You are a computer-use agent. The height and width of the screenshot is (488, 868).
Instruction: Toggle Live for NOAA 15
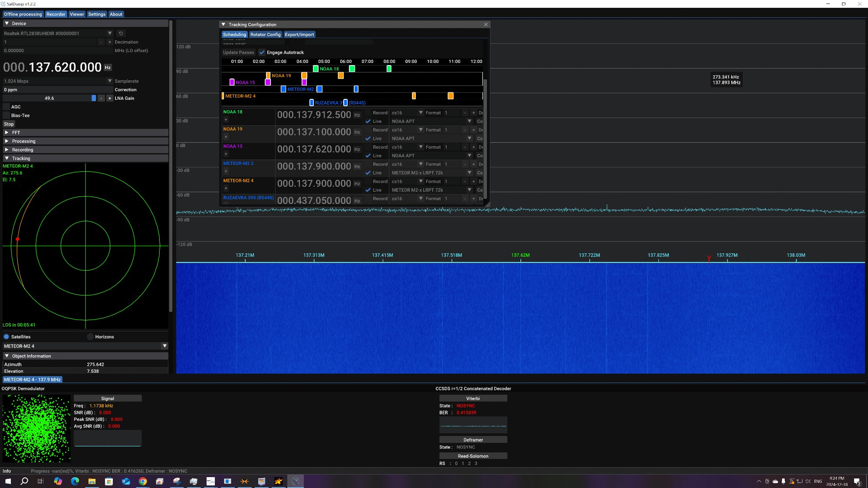click(368, 156)
